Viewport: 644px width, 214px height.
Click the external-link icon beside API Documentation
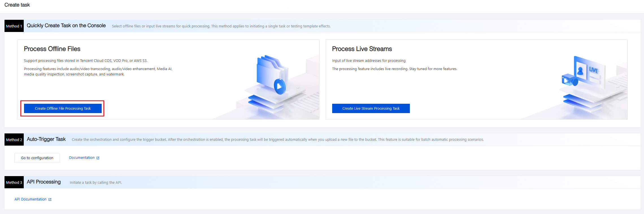coord(50,200)
